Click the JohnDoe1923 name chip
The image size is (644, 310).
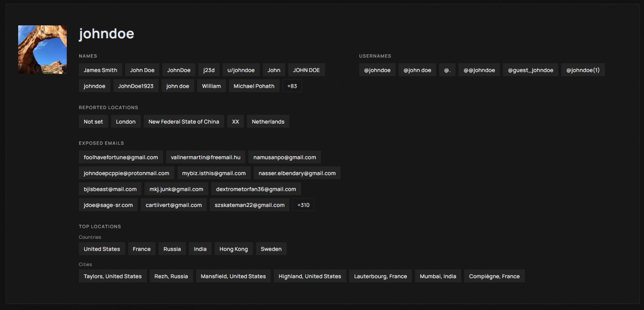click(136, 86)
